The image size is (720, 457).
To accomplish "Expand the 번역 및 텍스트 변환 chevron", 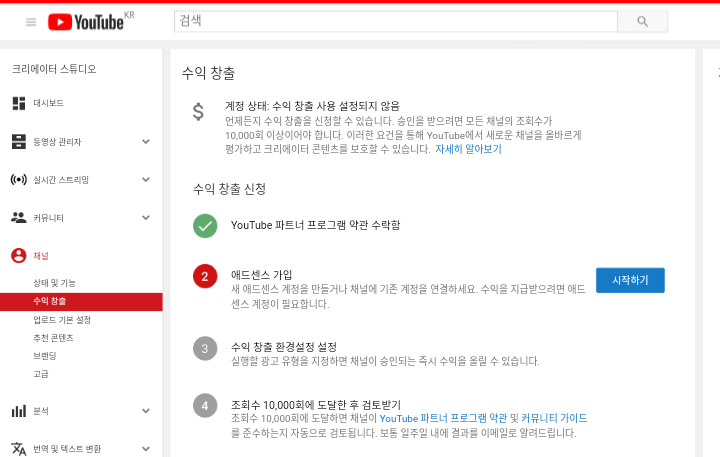I will coord(146,449).
